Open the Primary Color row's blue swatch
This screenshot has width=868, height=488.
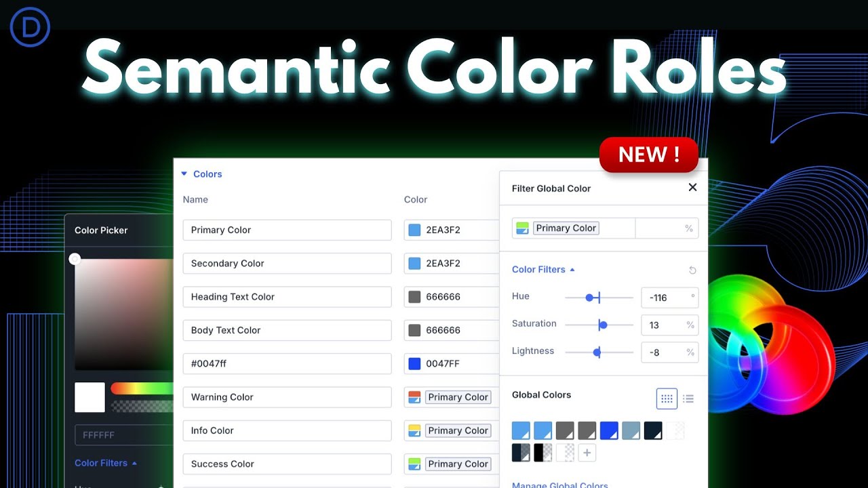[414, 230]
